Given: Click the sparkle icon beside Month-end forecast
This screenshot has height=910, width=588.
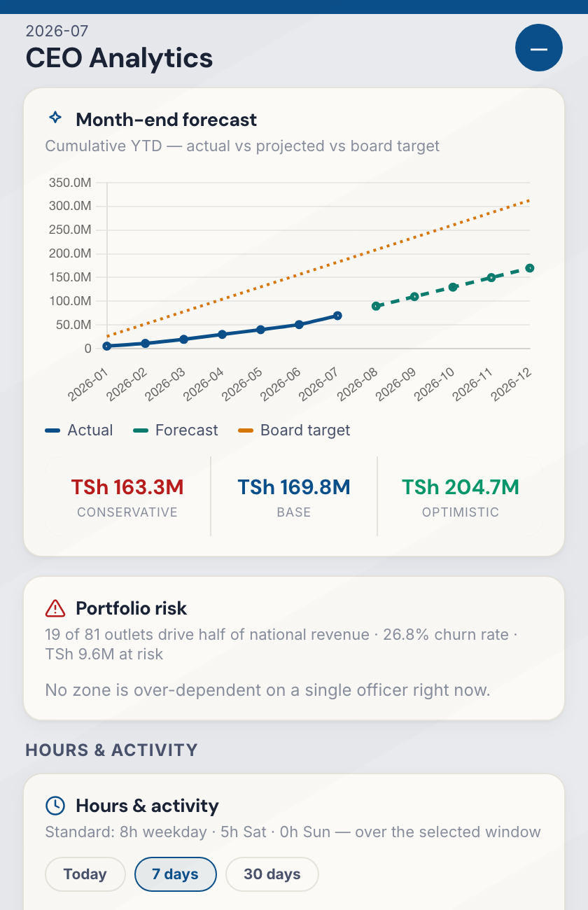Looking at the screenshot, I should (x=55, y=118).
